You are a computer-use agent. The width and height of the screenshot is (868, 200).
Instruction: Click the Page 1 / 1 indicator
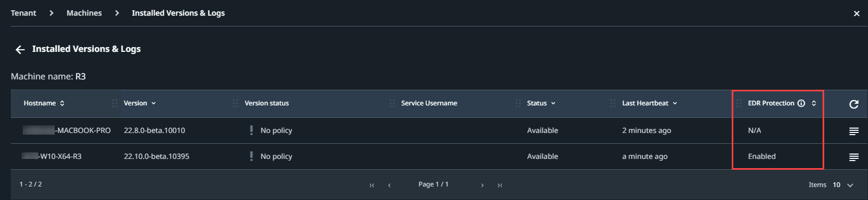tap(433, 184)
